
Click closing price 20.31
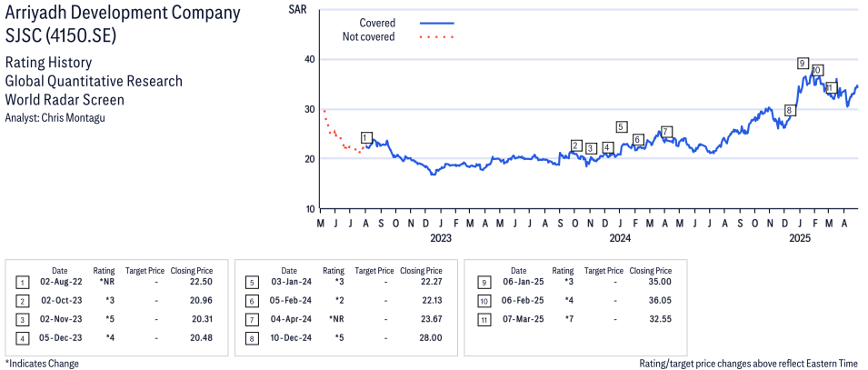pos(203,320)
